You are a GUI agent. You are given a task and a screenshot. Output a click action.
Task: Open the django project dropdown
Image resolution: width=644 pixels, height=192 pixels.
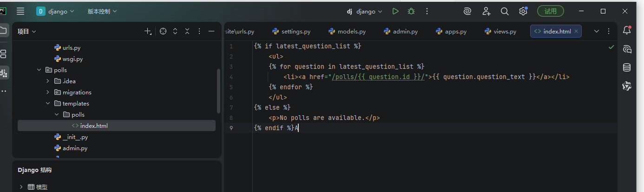[x=55, y=11]
